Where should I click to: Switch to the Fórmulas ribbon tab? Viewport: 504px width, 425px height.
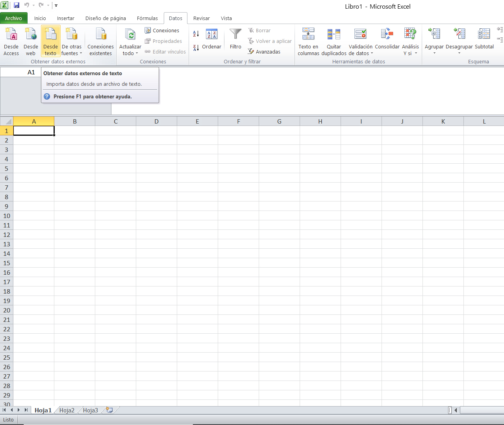147,18
